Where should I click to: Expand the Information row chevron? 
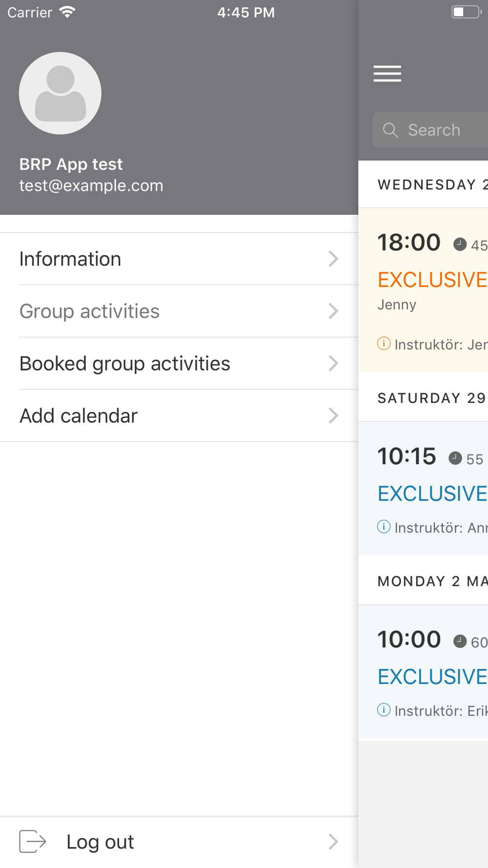point(333,259)
